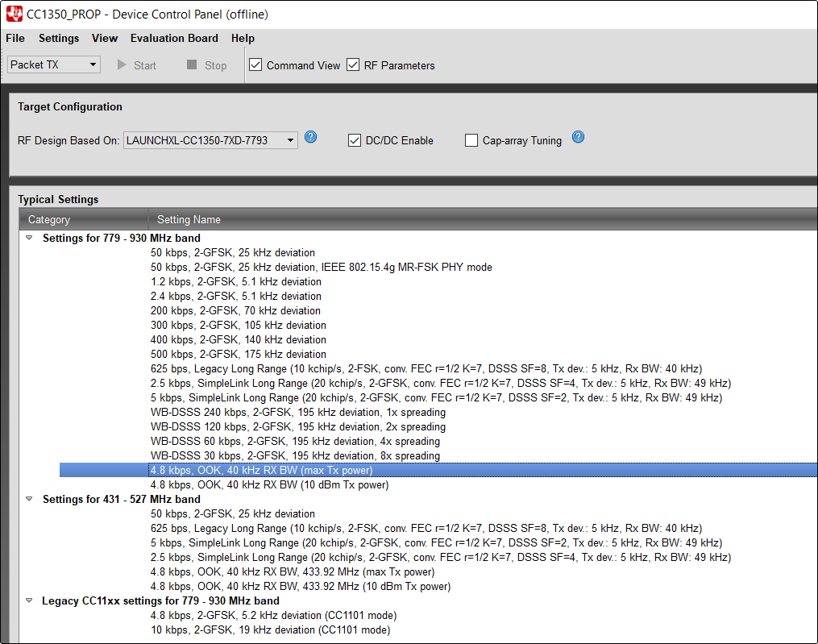Viewport: 818px width, 644px height.
Task: Select 4.8 kbps OOK 433.92 MHz (10 dBm Tx power)
Action: 301,587
